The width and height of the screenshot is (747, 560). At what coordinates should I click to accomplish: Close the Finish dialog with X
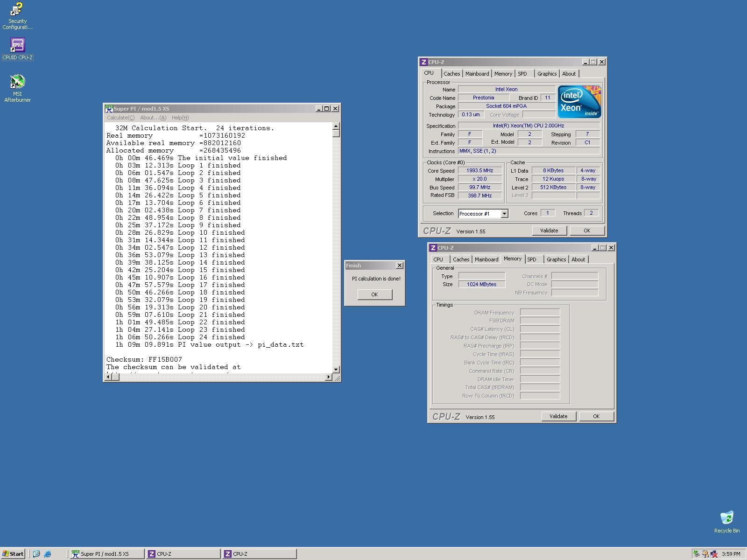point(399,266)
